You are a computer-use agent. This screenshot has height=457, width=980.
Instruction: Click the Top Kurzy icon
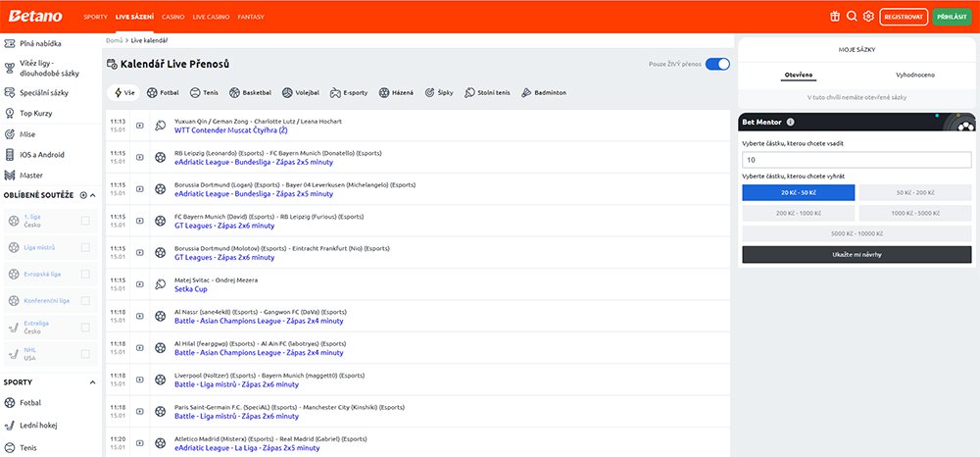[10, 113]
